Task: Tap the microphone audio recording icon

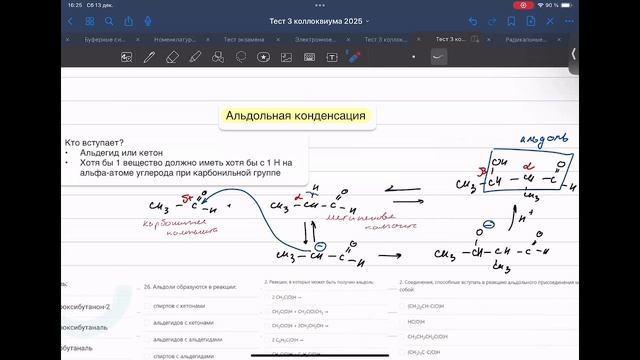Action: coord(148,21)
